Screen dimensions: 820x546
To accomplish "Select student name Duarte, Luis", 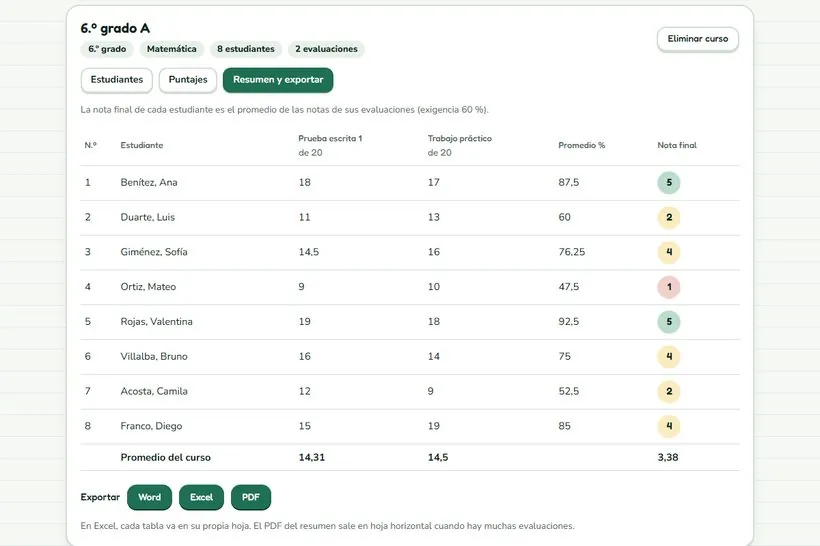I will [147, 218].
